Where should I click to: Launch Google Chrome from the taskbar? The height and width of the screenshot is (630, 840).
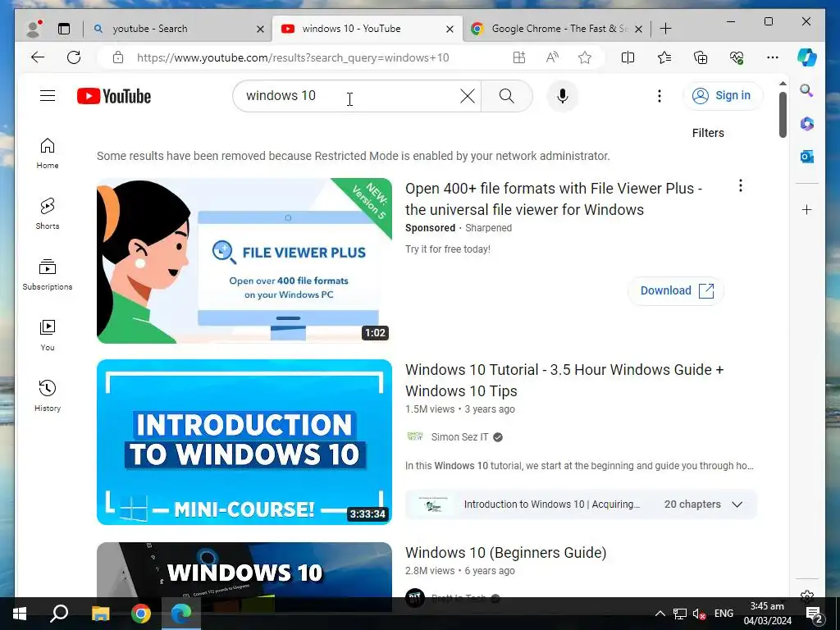pyautogui.click(x=141, y=614)
